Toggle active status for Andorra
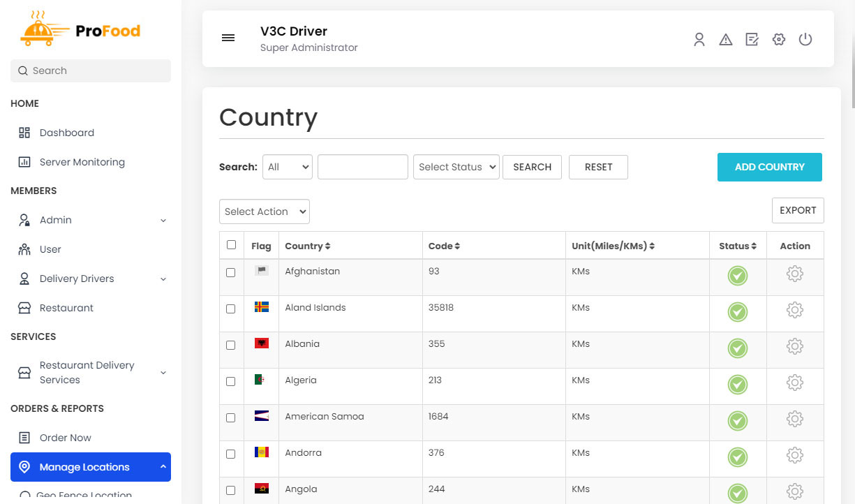855x504 pixels. [738, 457]
